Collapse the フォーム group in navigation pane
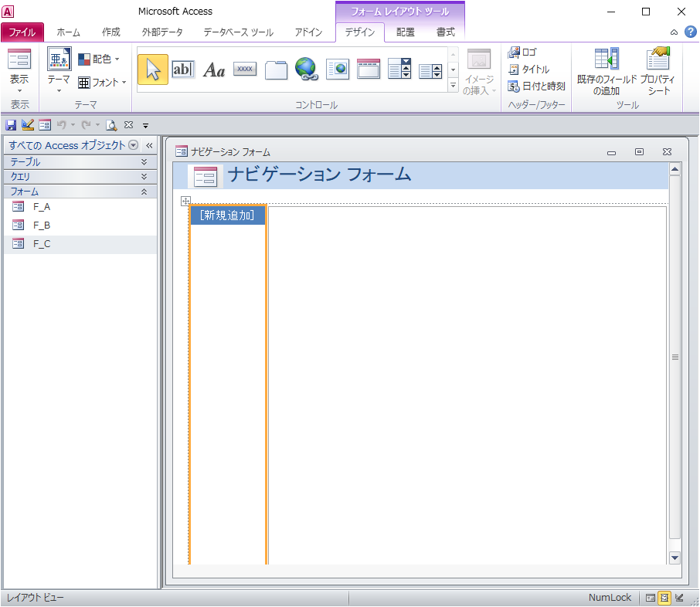 point(80,192)
